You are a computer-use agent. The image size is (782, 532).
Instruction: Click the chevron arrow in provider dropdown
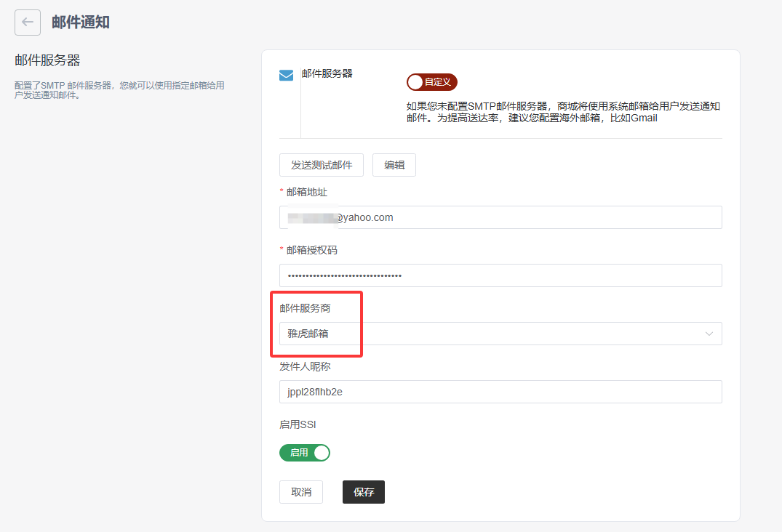709,334
